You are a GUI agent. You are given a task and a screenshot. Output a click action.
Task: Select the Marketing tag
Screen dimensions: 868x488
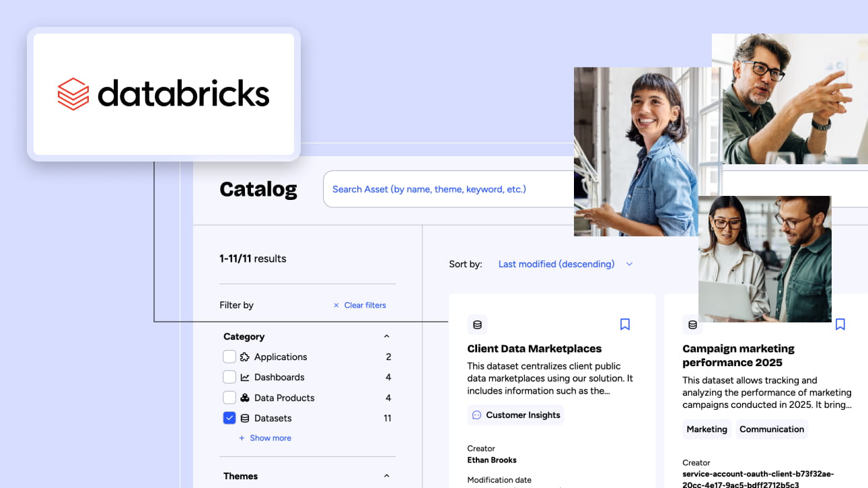tap(707, 429)
